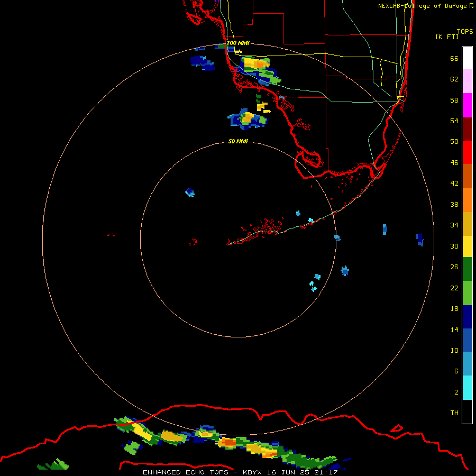Click legend value 46
Screen dimensions: 476x476
[x=454, y=163]
